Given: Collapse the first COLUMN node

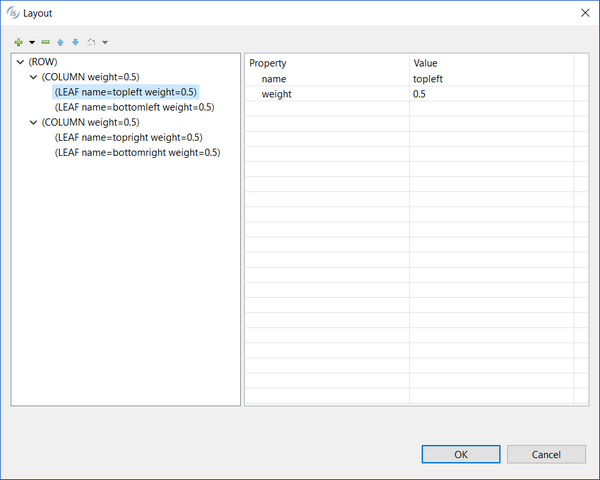Looking at the screenshot, I should (34, 77).
